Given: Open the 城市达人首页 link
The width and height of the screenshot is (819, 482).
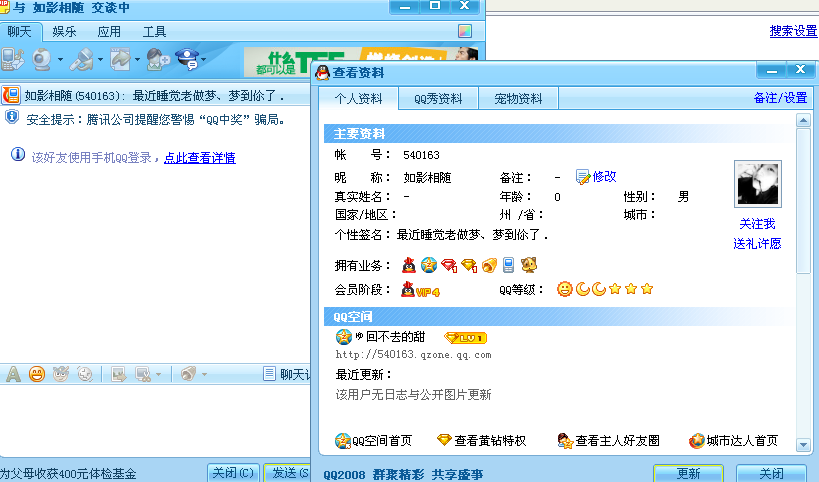Looking at the screenshot, I should click(733, 441).
